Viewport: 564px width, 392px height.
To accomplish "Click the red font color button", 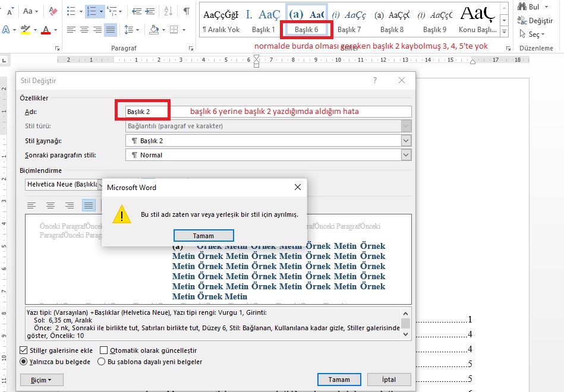I will 46,30.
